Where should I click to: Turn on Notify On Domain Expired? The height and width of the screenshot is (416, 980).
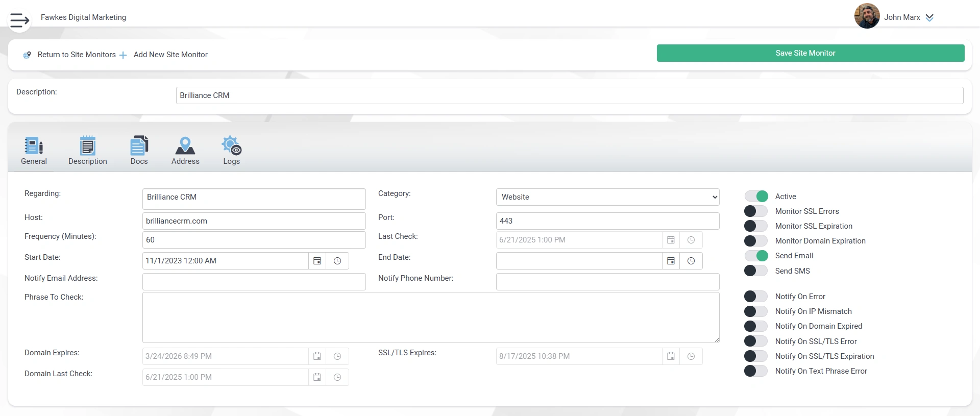click(x=756, y=326)
